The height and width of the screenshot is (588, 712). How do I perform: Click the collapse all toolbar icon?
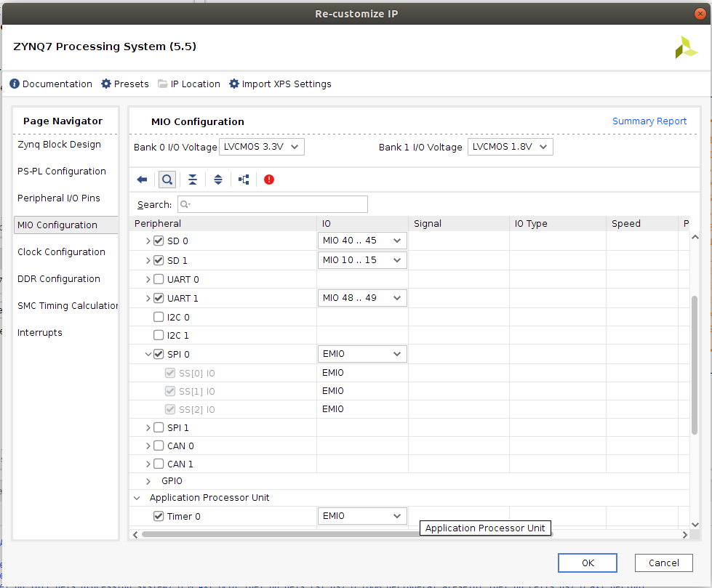coord(193,180)
